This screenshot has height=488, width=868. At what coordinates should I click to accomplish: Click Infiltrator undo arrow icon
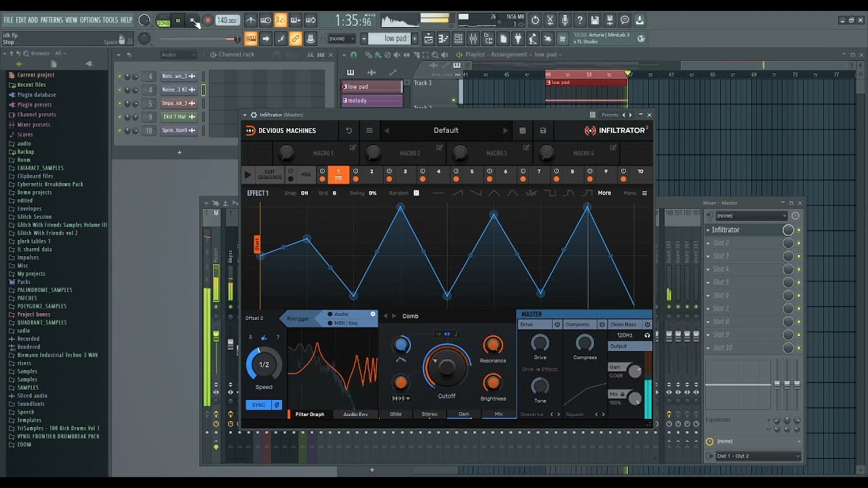349,130
